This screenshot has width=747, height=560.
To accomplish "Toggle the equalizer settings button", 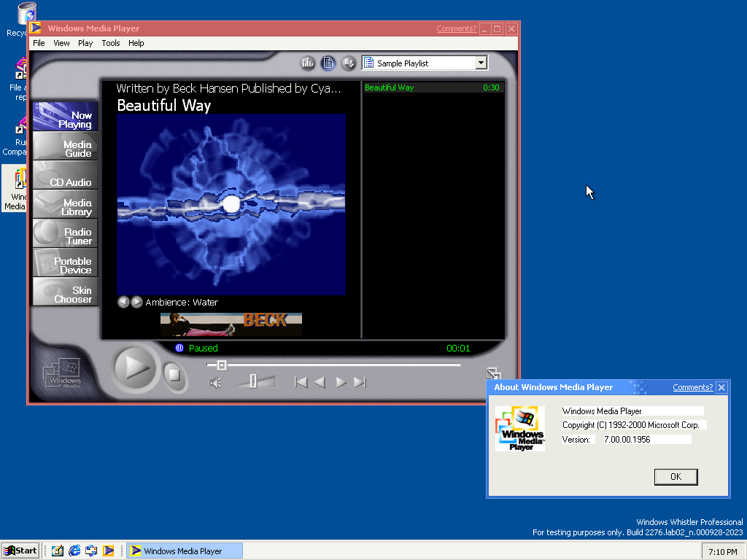I will pos(308,63).
